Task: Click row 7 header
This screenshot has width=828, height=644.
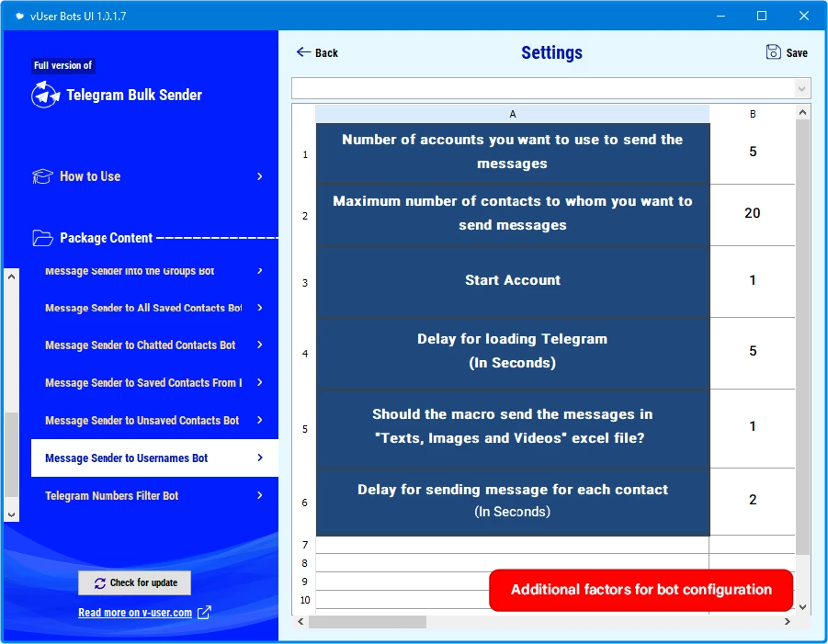Action: tap(305, 545)
